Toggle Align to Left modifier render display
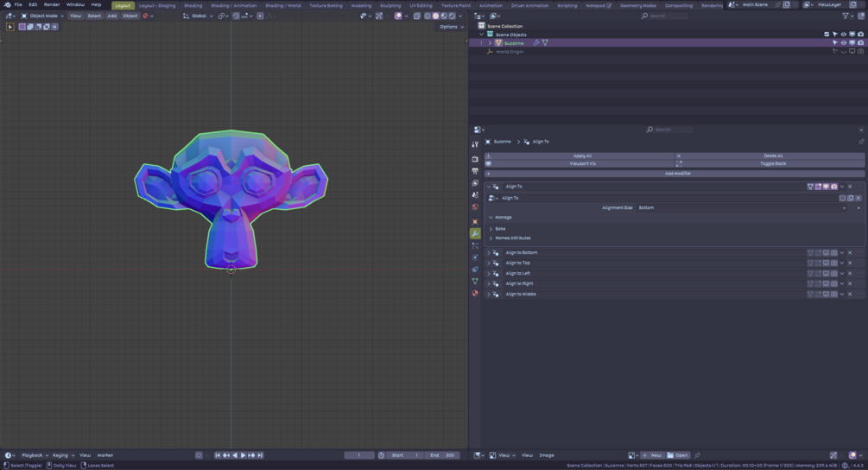The width and height of the screenshot is (868, 470). pyautogui.click(x=834, y=274)
